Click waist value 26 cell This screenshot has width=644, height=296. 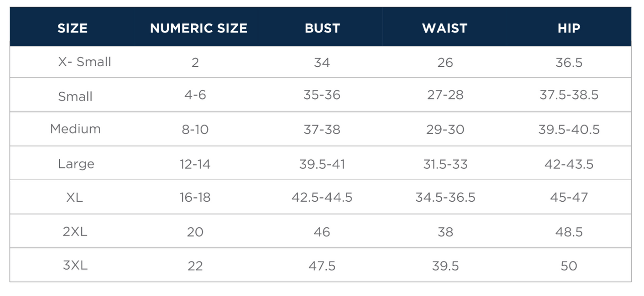coord(445,62)
